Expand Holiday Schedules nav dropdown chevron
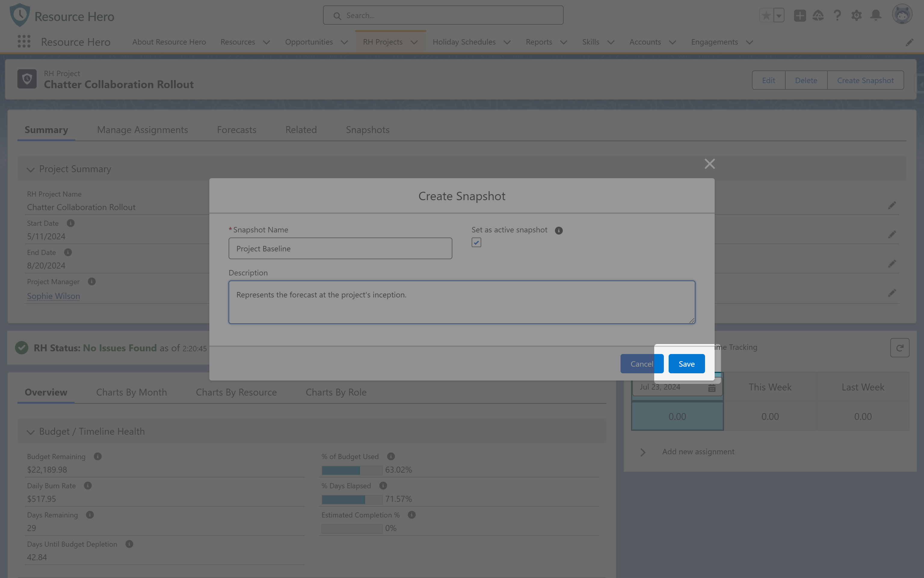 click(507, 42)
